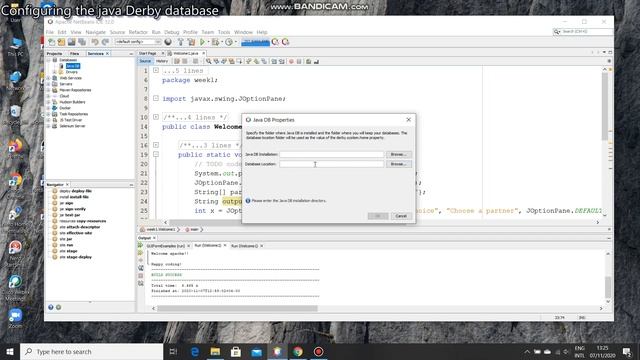Expand the Web Services tree node
Screen dimensions: 640x360
(48, 78)
